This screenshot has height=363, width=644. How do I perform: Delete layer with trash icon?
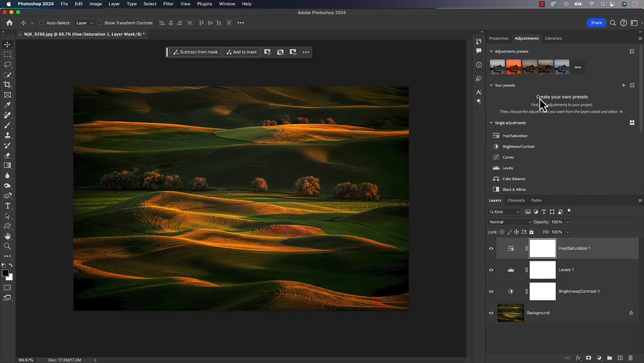tap(631, 358)
